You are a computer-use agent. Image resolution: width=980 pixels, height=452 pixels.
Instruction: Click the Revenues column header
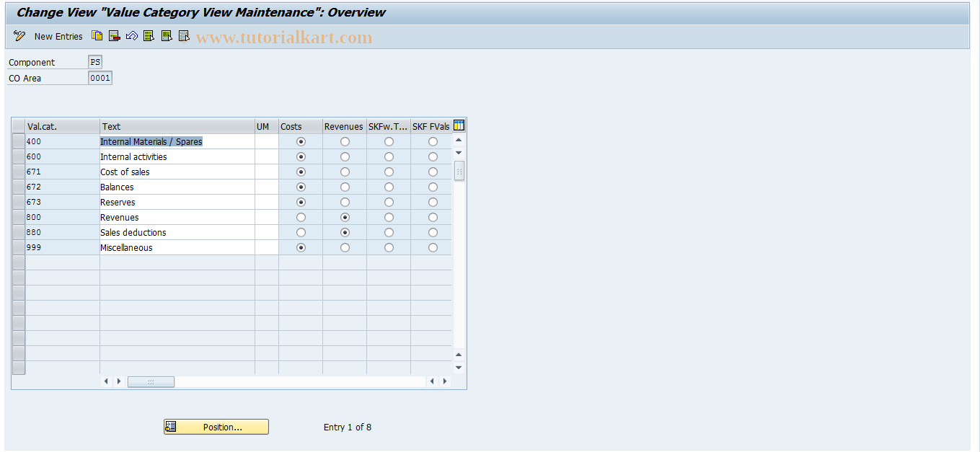click(x=345, y=126)
